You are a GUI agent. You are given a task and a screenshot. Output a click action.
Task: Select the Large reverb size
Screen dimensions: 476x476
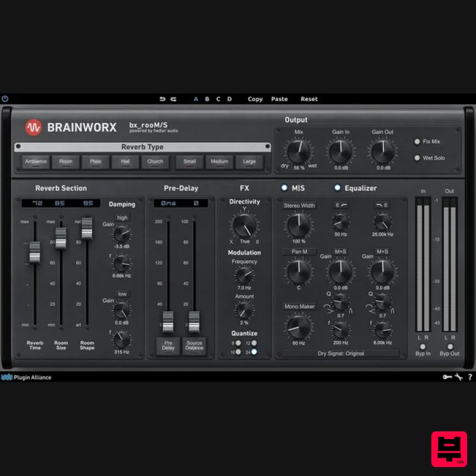249,161
